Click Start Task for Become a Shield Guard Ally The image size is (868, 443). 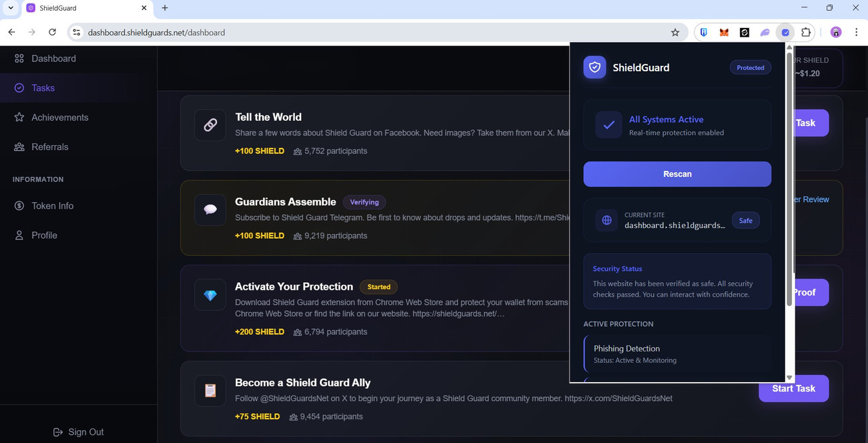point(793,389)
